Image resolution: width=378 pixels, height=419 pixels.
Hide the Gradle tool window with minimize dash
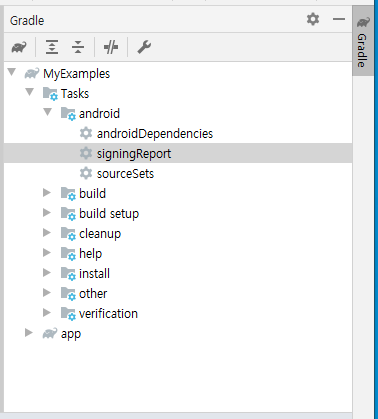(339, 19)
